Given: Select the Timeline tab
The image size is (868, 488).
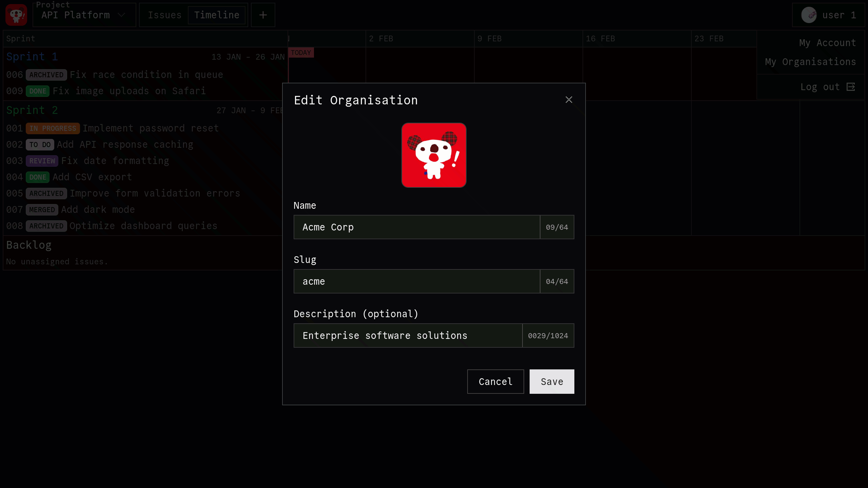Looking at the screenshot, I should [x=217, y=15].
